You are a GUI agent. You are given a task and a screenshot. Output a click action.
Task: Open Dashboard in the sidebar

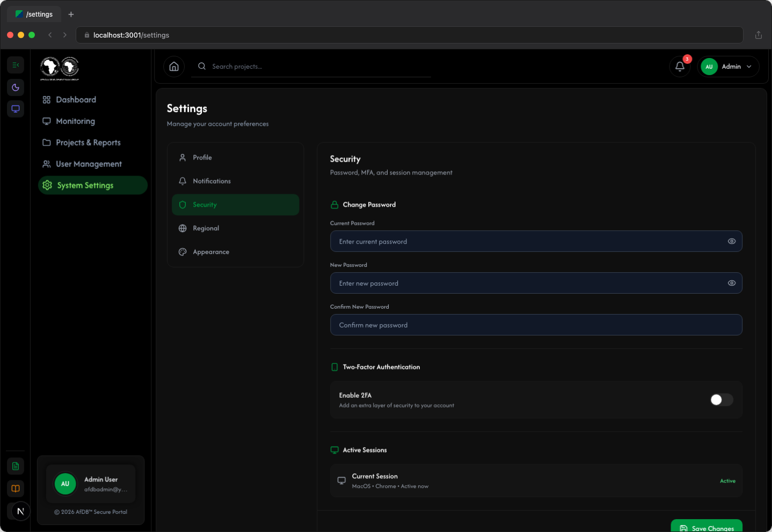click(92, 100)
